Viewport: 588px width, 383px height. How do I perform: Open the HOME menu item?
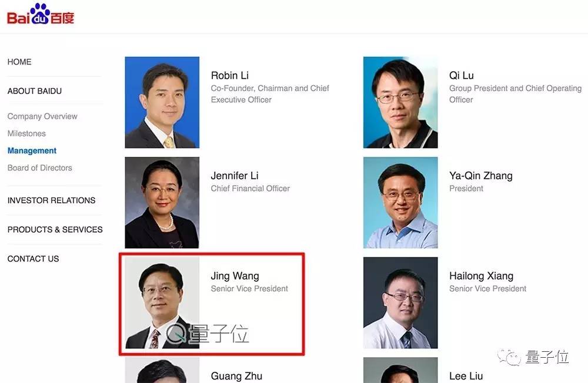click(19, 62)
